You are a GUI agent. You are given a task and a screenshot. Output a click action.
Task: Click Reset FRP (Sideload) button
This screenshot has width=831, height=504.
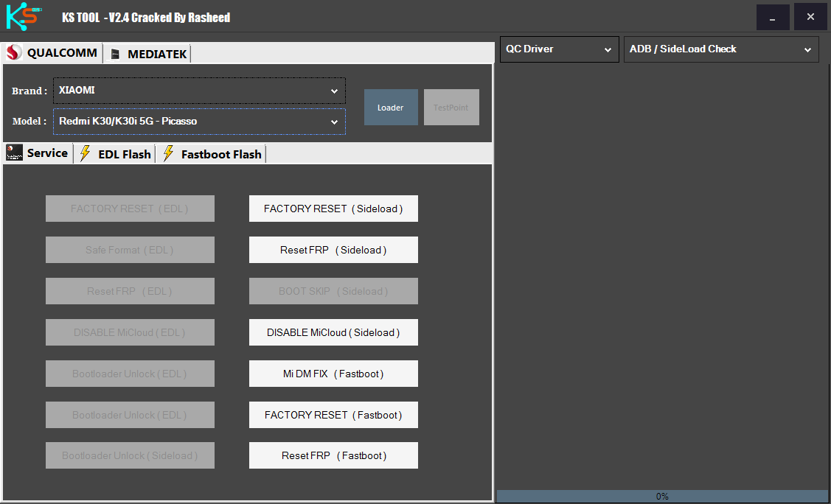pyautogui.click(x=333, y=250)
